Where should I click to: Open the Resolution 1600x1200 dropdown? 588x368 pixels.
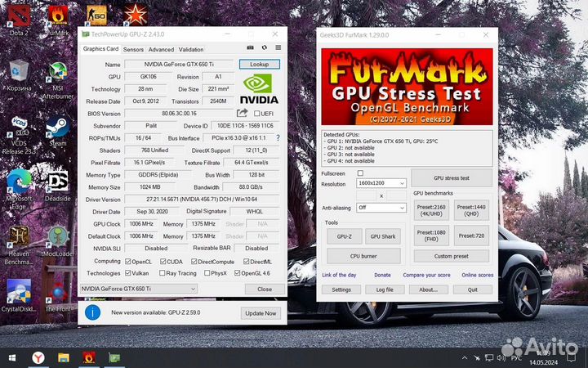(x=381, y=184)
